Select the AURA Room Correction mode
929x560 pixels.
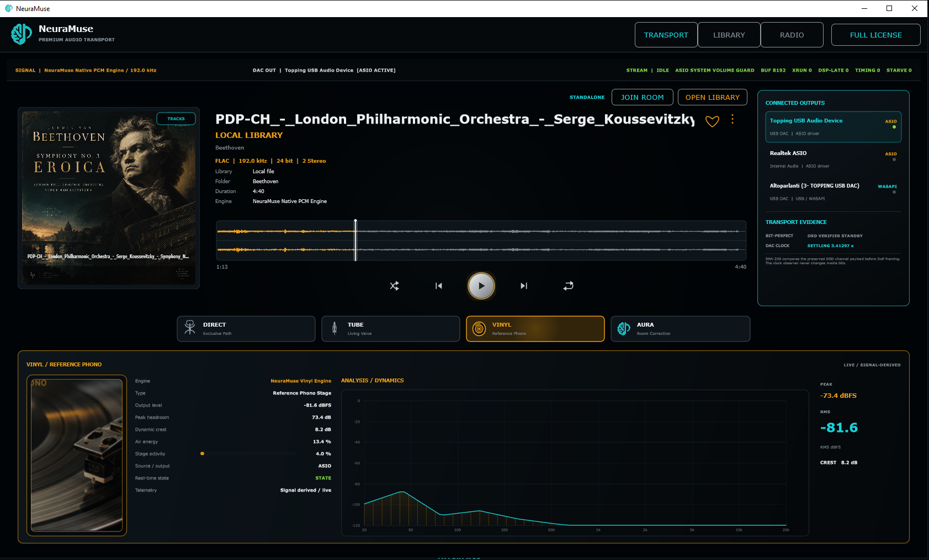[680, 329]
